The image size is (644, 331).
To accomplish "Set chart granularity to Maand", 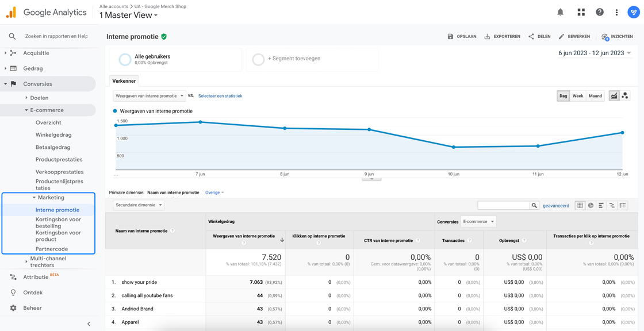I will click(x=595, y=96).
